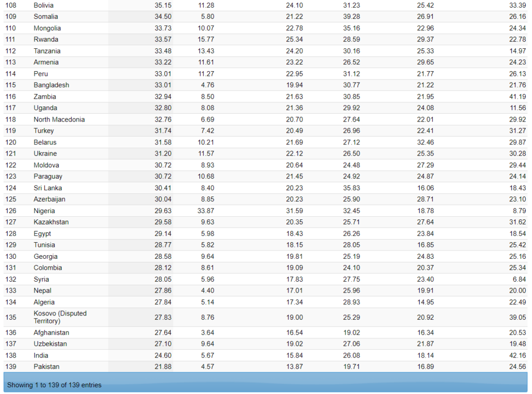Select Zambia's 41.19 value in last column
This screenshot has width=532, height=394.
click(x=517, y=97)
